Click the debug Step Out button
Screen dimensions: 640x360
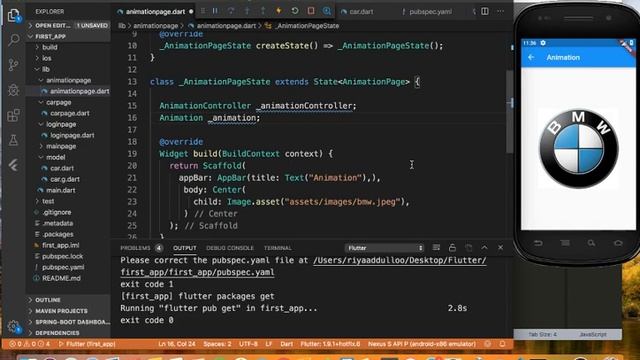tap(263, 11)
